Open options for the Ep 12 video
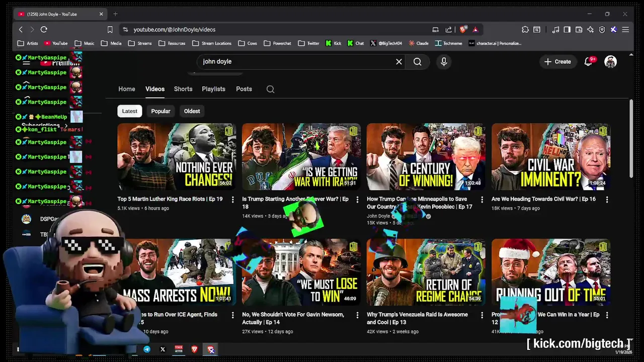This screenshot has height=362, width=644. [x=607, y=315]
